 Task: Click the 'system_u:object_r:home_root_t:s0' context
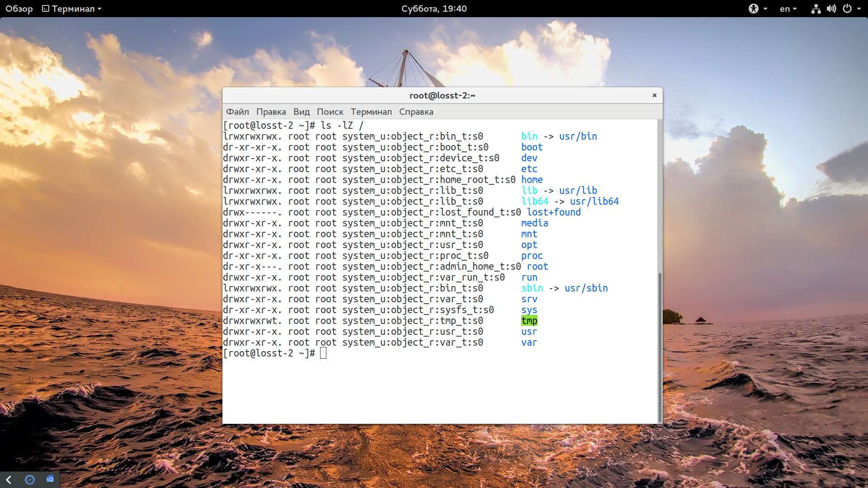[x=429, y=180]
